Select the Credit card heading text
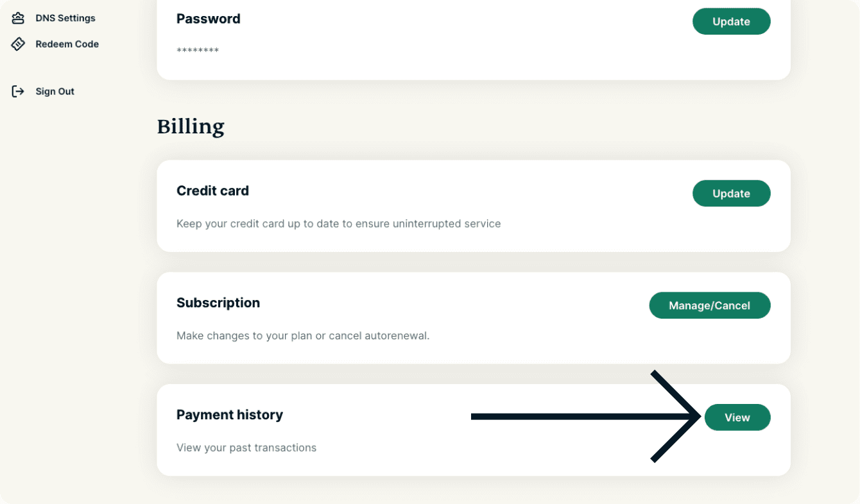 click(212, 191)
